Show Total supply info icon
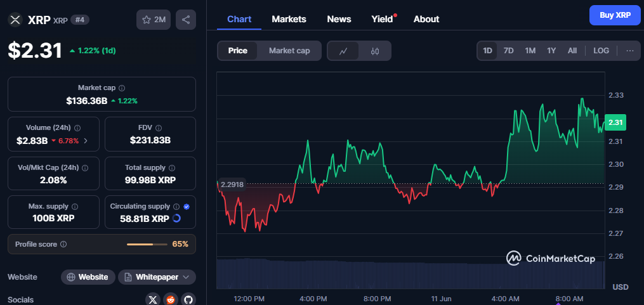The width and height of the screenshot is (644, 305). click(x=172, y=168)
